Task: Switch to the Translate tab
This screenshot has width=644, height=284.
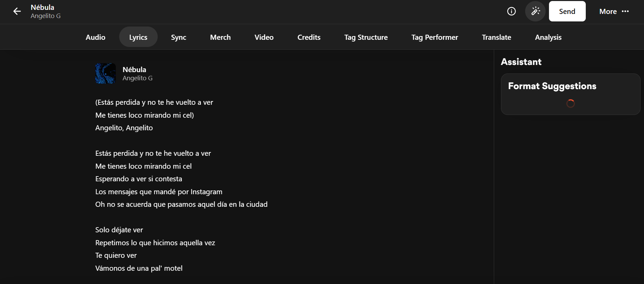Action: click(496, 37)
